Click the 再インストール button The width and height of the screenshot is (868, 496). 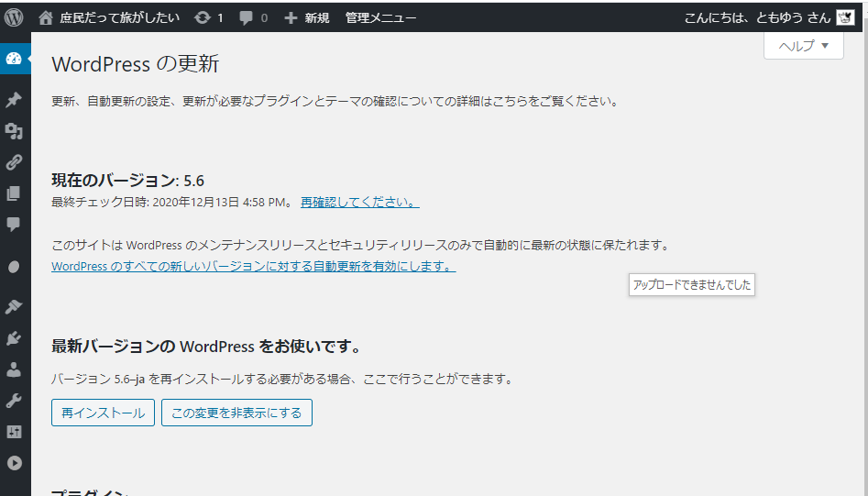pos(103,413)
